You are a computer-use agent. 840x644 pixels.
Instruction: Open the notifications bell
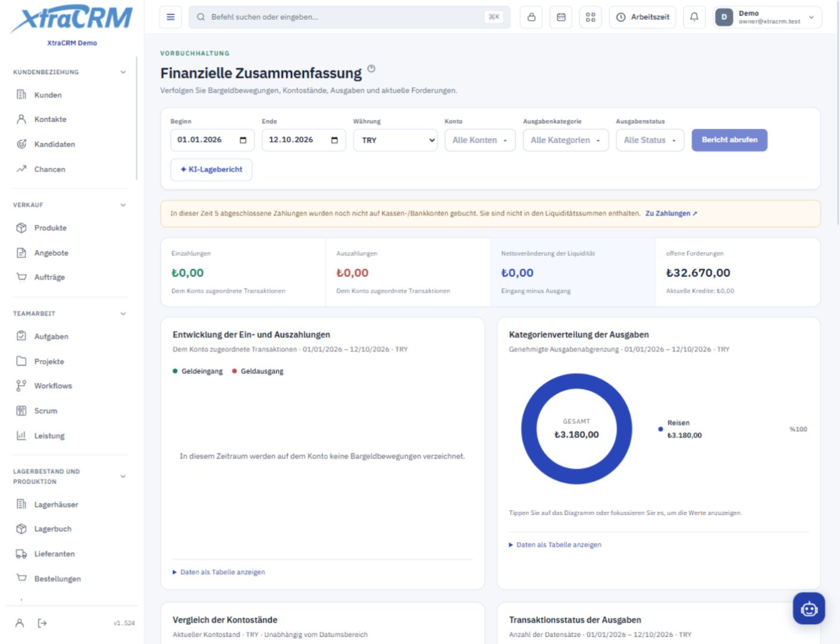click(694, 17)
